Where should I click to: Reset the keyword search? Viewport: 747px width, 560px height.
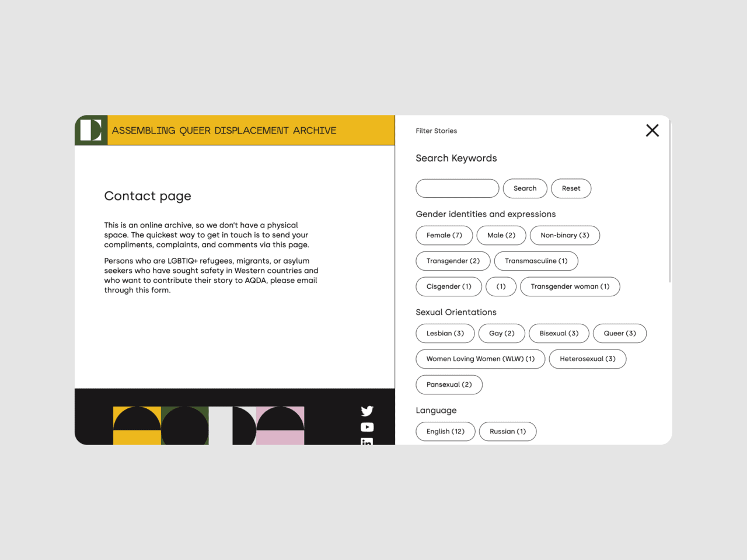(571, 188)
